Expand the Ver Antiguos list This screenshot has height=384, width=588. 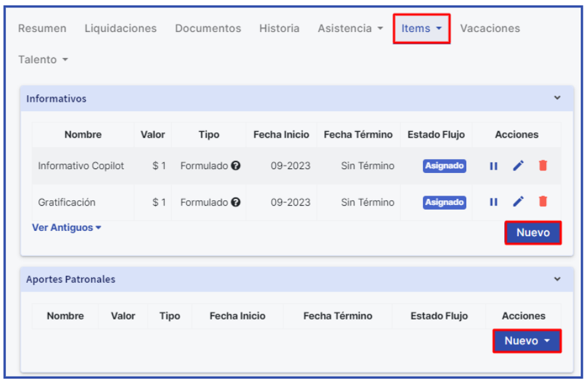(x=67, y=228)
